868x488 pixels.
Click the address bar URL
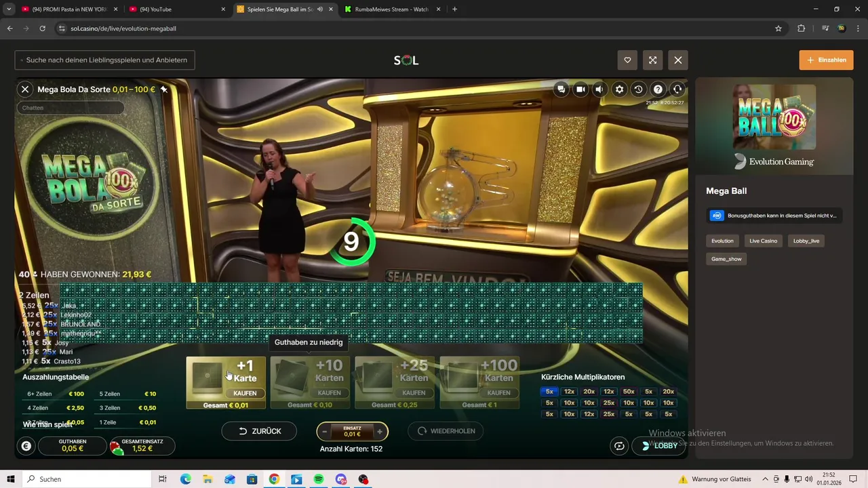click(x=123, y=28)
